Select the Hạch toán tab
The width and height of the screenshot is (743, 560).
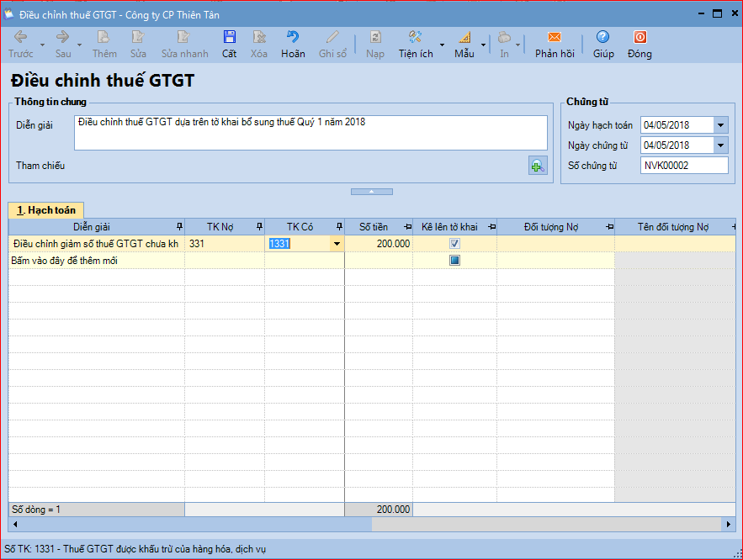[46, 210]
